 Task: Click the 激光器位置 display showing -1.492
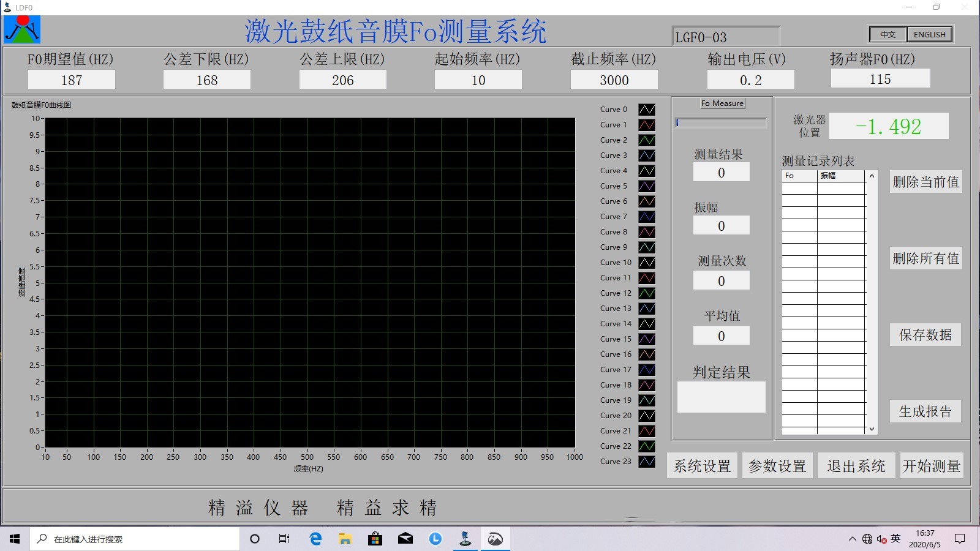tap(889, 126)
